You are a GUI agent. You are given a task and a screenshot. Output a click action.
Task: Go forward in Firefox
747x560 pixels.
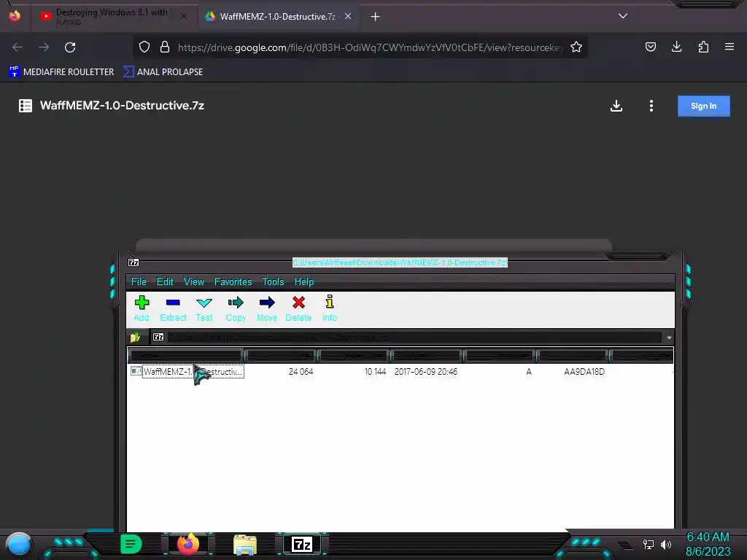(44, 47)
